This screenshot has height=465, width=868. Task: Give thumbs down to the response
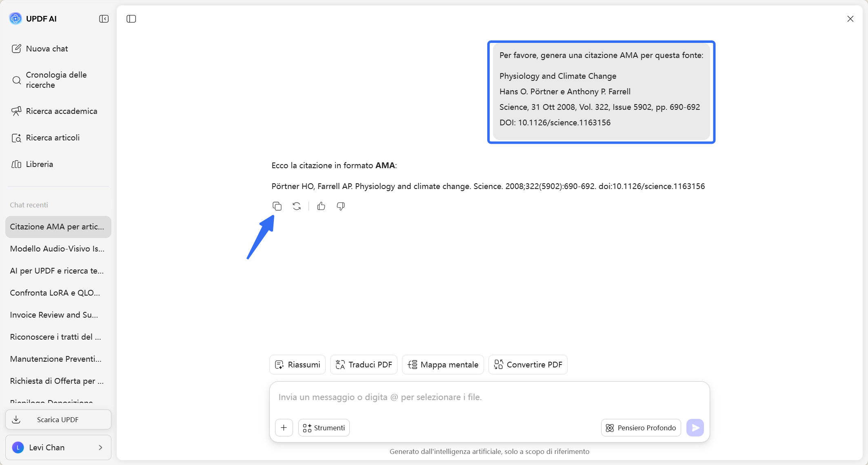tap(341, 206)
